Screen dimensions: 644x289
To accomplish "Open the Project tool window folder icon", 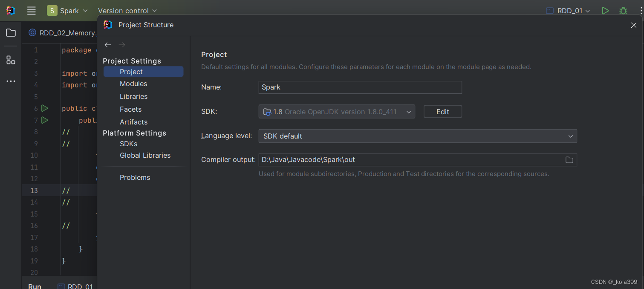I will point(11,33).
